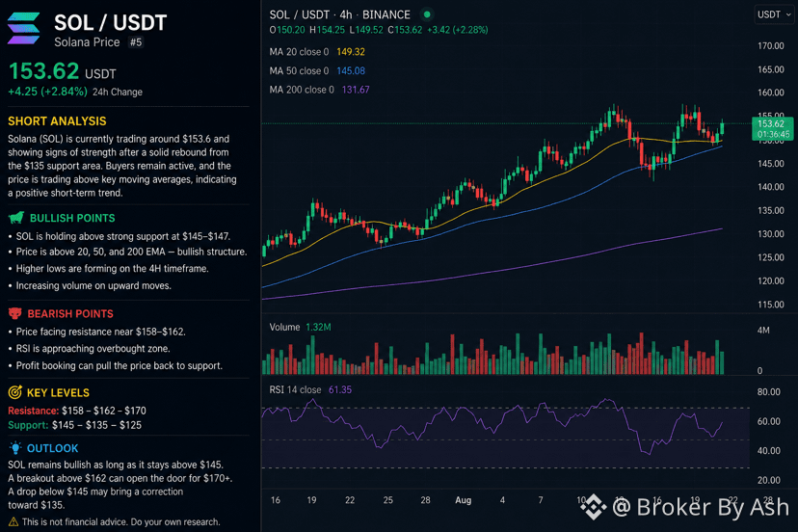Click the volume 4M axis label
The width and height of the screenshot is (798, 532).
tap(763, 331)
